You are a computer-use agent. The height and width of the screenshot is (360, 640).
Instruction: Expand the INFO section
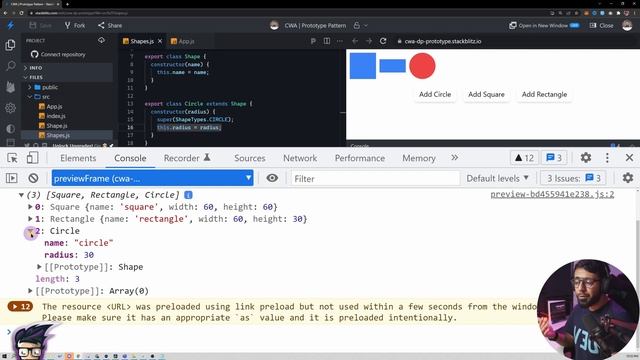[x=33, y=68]
